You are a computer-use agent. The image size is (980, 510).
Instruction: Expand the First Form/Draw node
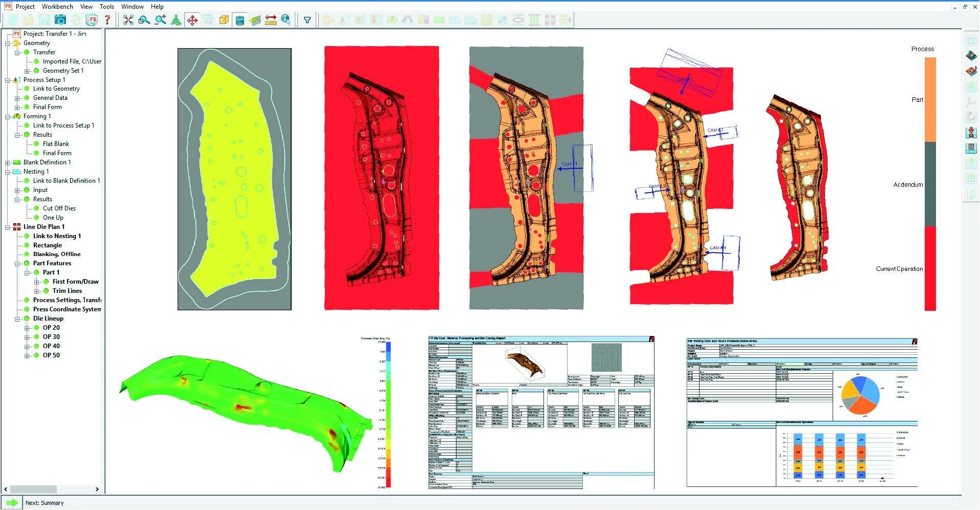click(37, 282)
